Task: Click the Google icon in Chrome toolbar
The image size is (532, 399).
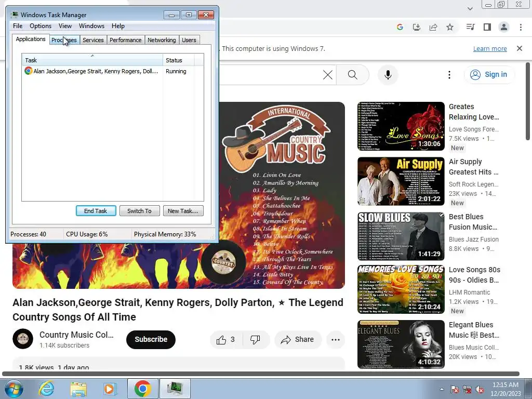Action: click(x=400, y=27)
